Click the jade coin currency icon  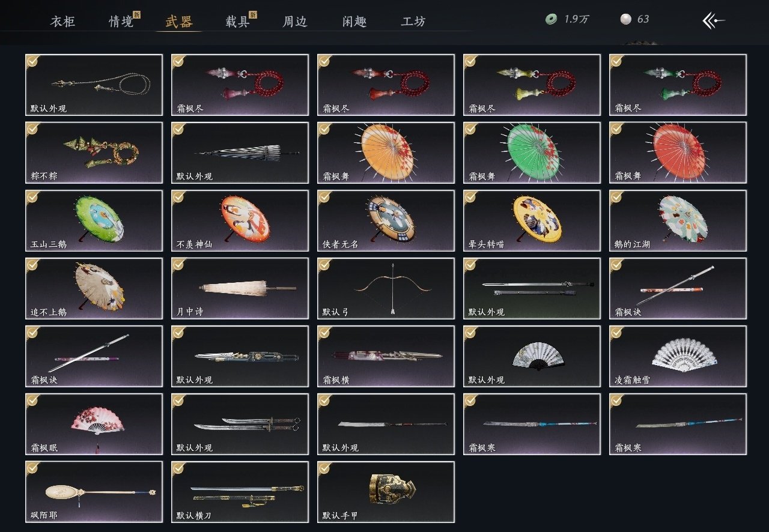[550, 19]
